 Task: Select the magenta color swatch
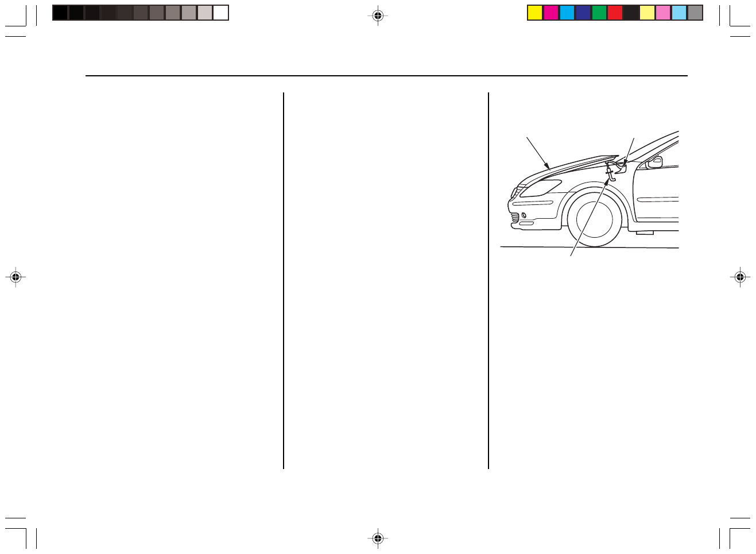[x=551, y=13]
